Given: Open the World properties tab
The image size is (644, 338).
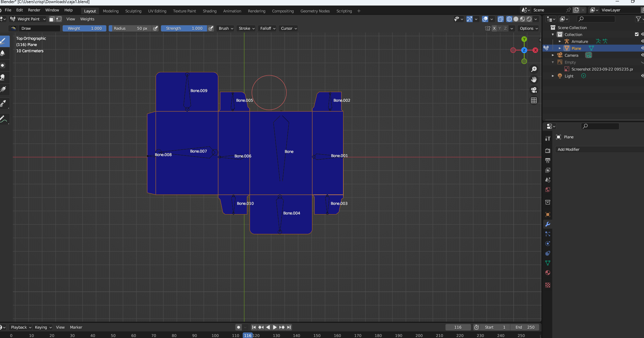Looking at the screenshot, I should pyautogui.click(x=548, y=190).
